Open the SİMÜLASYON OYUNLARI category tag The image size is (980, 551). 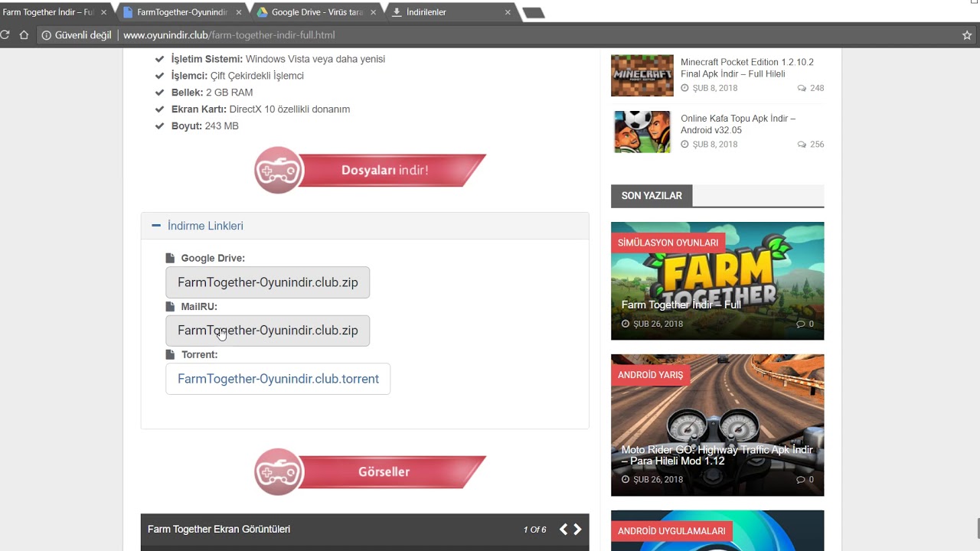[668, 243]
